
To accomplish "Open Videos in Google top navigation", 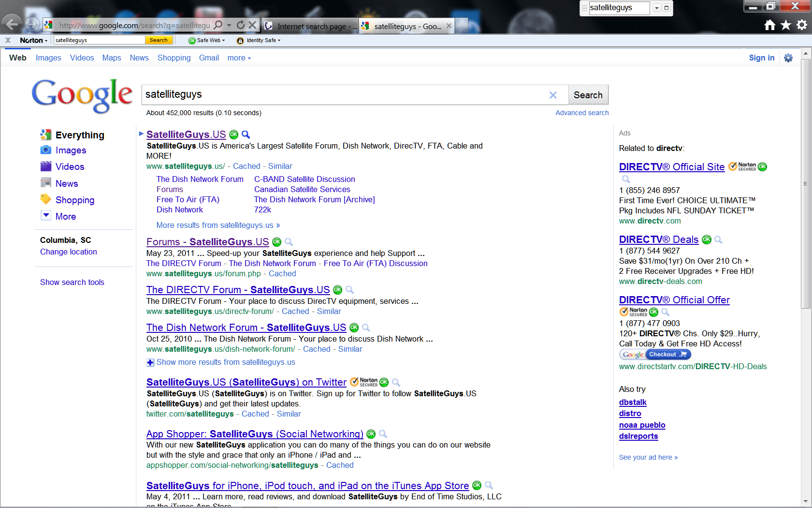I will (x=82, y=58).
